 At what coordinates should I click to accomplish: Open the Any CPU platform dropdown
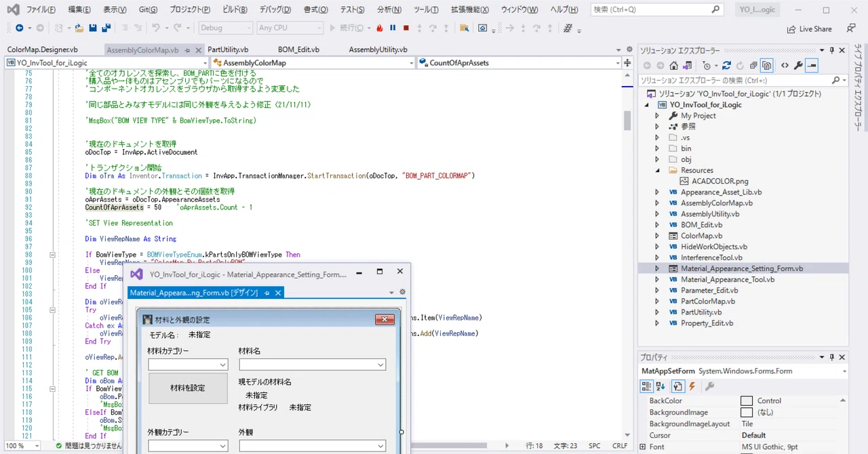coord(290,28)
